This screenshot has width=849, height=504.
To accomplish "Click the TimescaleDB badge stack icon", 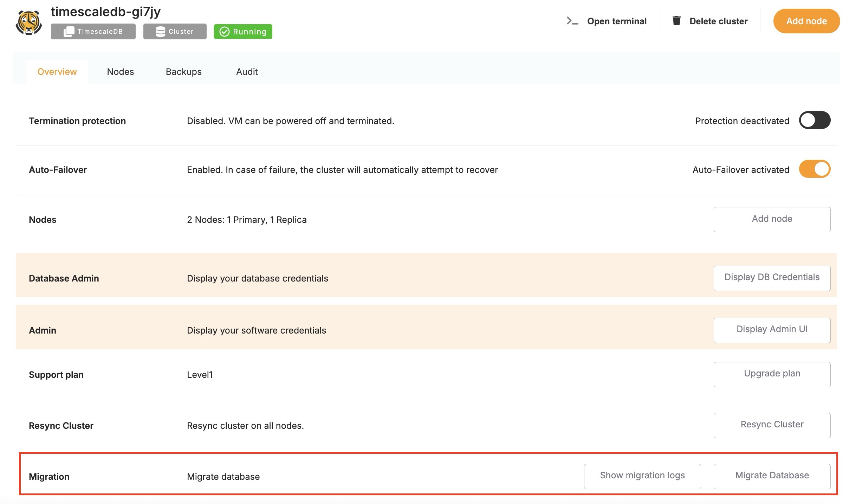I will coord(69,32).
